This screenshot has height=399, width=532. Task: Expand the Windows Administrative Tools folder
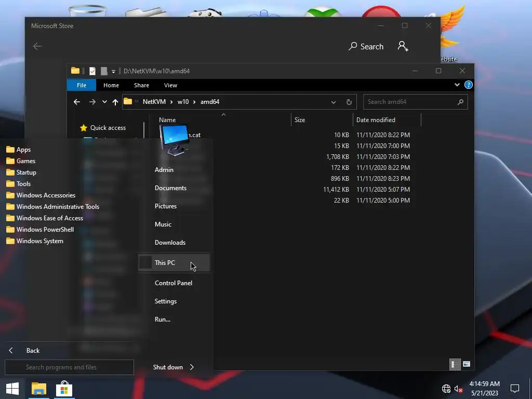tap(52, 207)
